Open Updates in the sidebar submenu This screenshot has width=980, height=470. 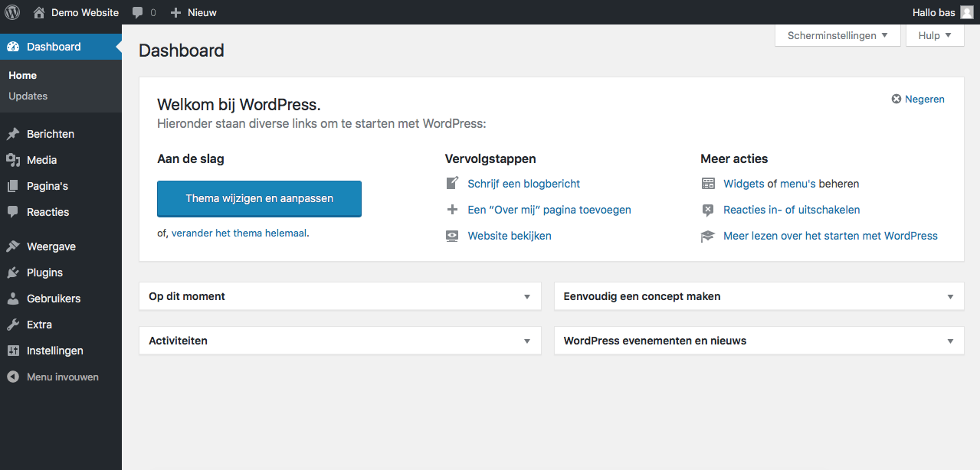click(28, 96)
